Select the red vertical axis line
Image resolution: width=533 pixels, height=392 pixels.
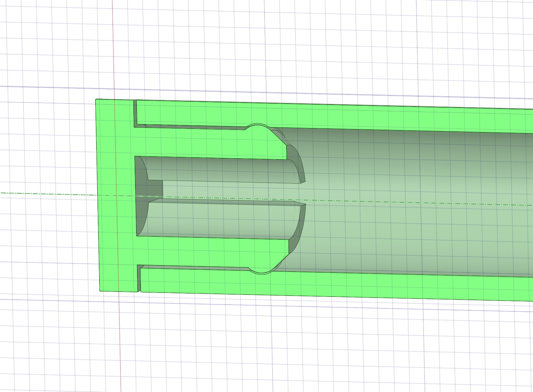point(117,196)
